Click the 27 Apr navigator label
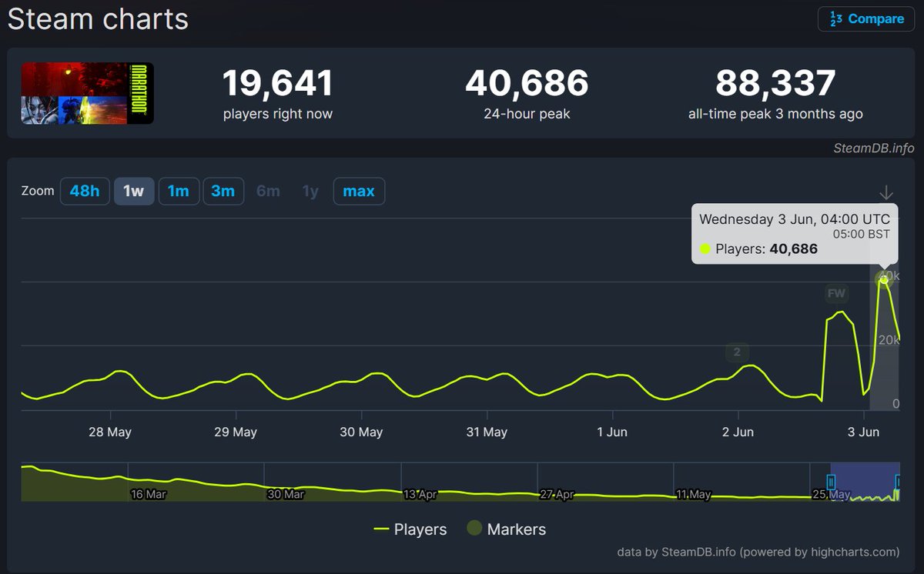924x574 pixels. 557,494
